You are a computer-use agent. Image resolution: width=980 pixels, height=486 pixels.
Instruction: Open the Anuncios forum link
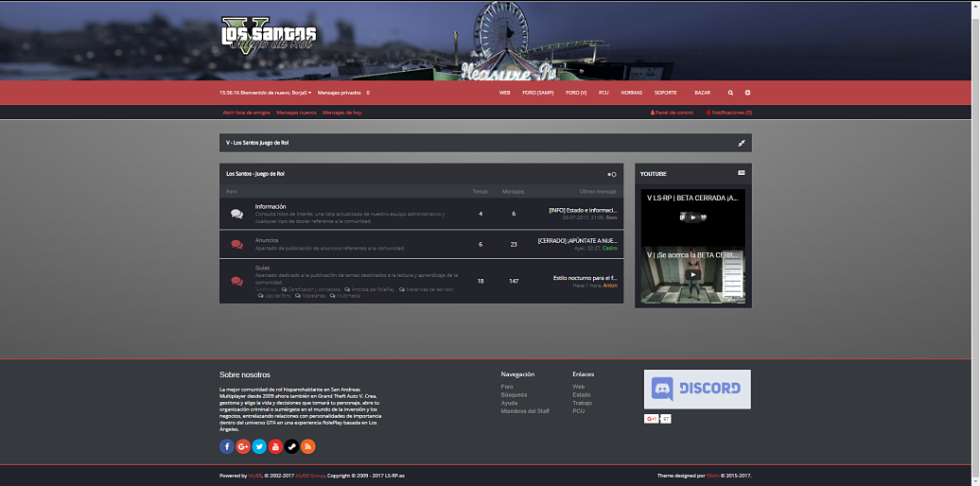point(267,240)
